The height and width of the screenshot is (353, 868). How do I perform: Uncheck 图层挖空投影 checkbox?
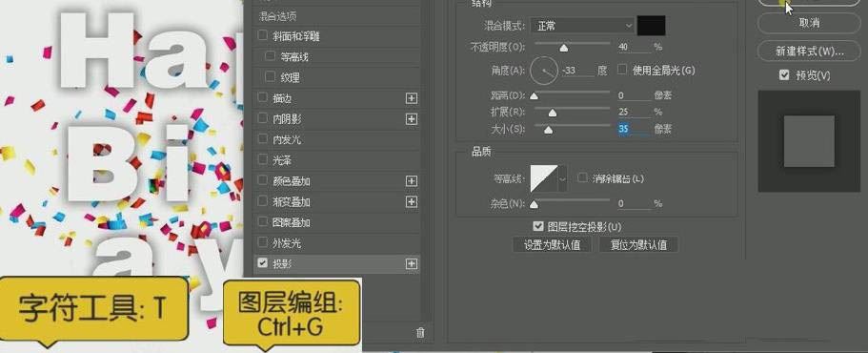[x=537, y=226]
